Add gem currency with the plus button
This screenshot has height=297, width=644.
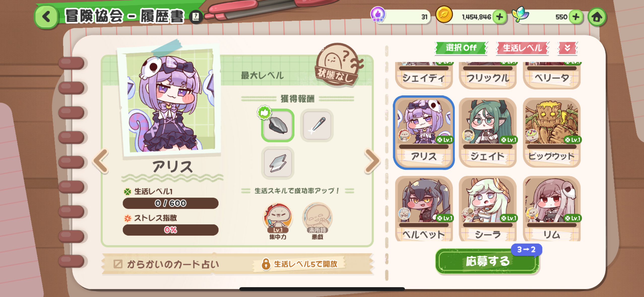(576, 17)
